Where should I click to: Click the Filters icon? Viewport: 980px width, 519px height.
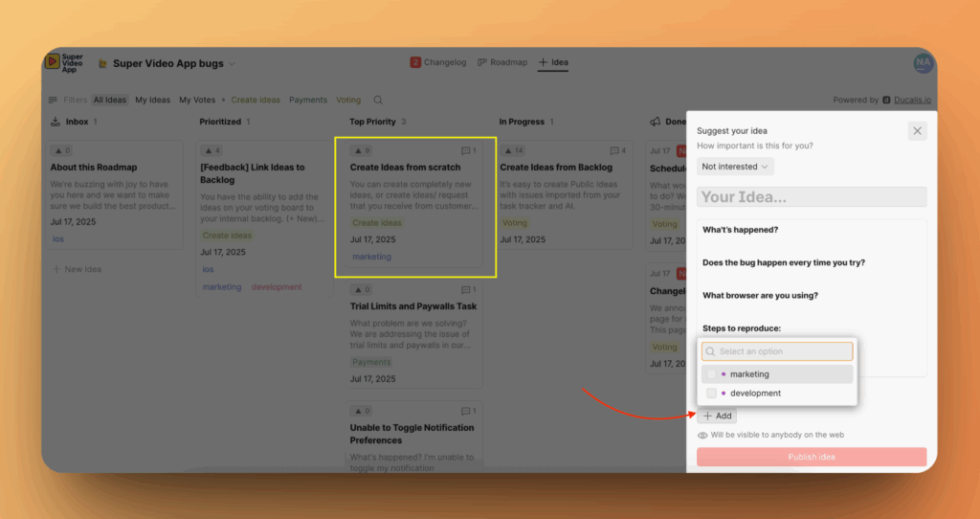54,101
